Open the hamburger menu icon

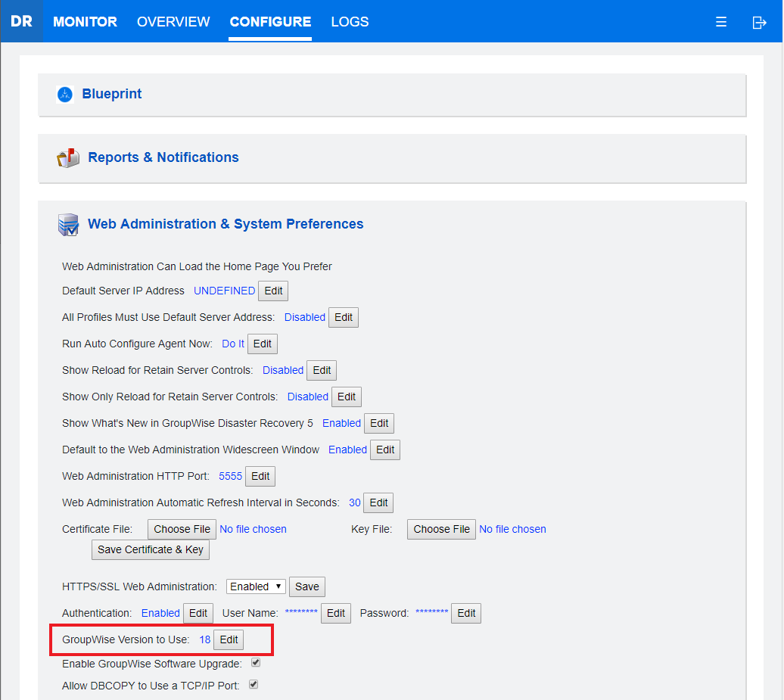(x=720, y=22)
